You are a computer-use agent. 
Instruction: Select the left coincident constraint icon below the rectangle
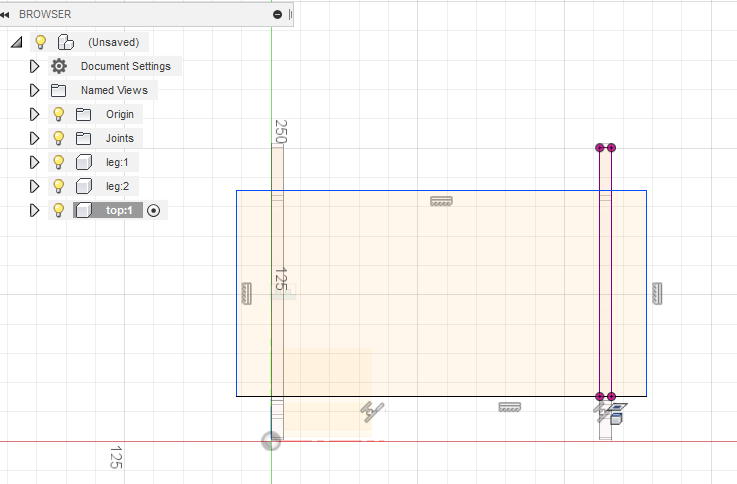coord(372,412)
